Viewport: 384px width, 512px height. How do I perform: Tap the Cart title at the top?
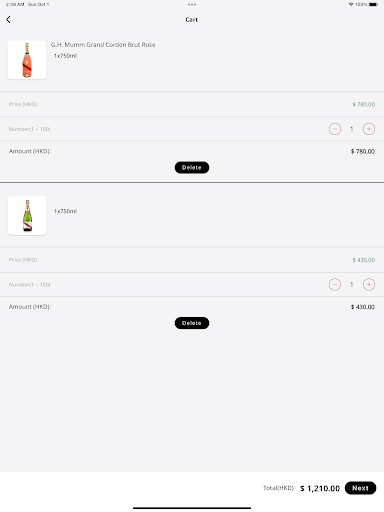tap(192, 20)
